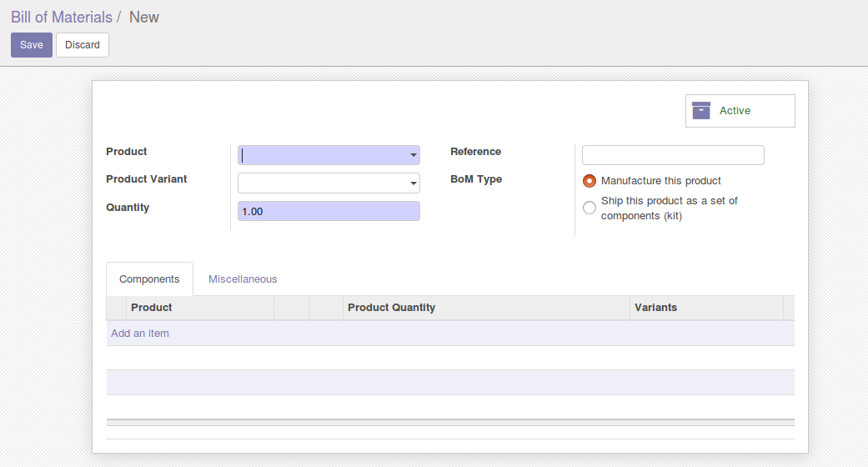868x467 pixels.
Task: Toggle the Active status button
Action: [x=740, y=111]
